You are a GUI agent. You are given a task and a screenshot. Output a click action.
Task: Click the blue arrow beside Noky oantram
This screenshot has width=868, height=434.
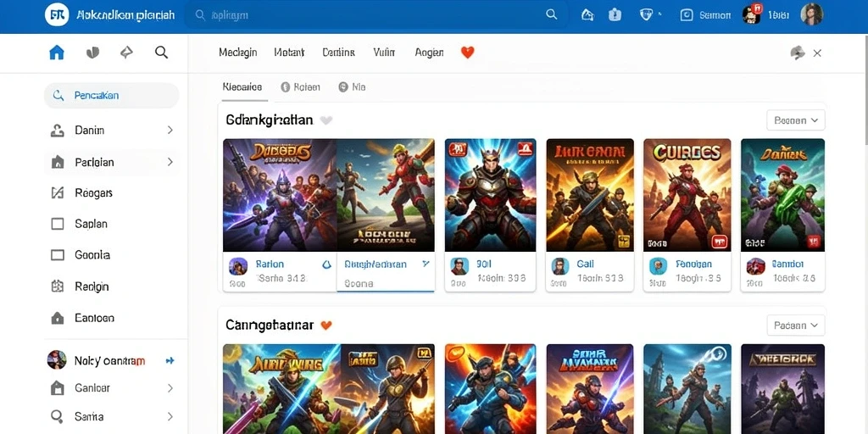pos(170,361)
